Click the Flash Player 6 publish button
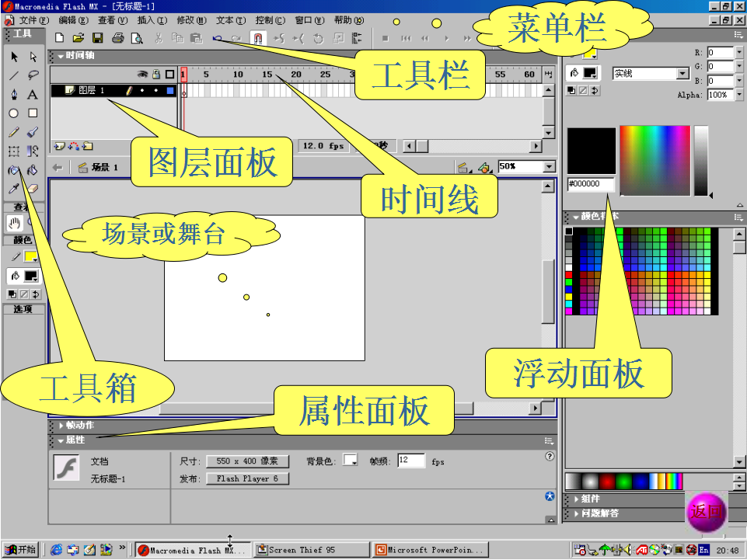The image size is (747, 560). coord(247,478)
